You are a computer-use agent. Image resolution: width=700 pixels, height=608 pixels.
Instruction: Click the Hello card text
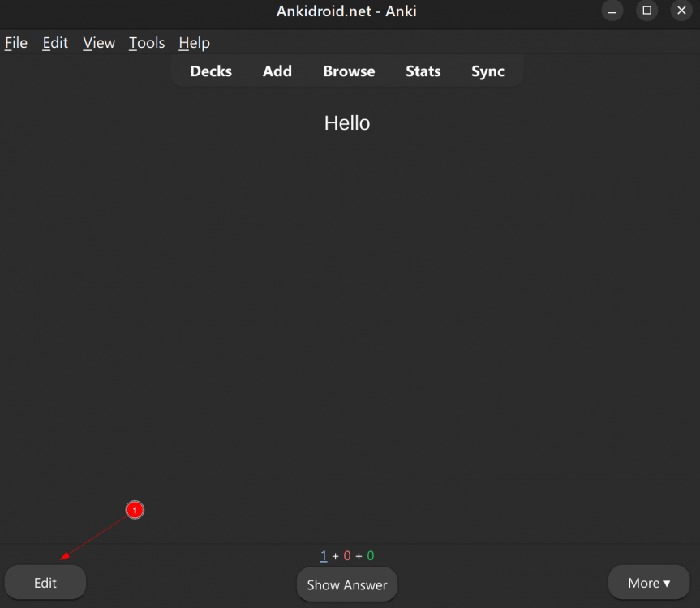click(x=347, y=123)
